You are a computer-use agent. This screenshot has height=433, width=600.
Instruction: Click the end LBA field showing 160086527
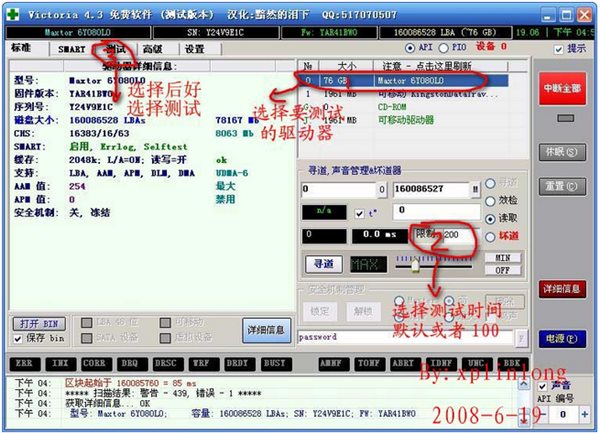pos(431,189)
